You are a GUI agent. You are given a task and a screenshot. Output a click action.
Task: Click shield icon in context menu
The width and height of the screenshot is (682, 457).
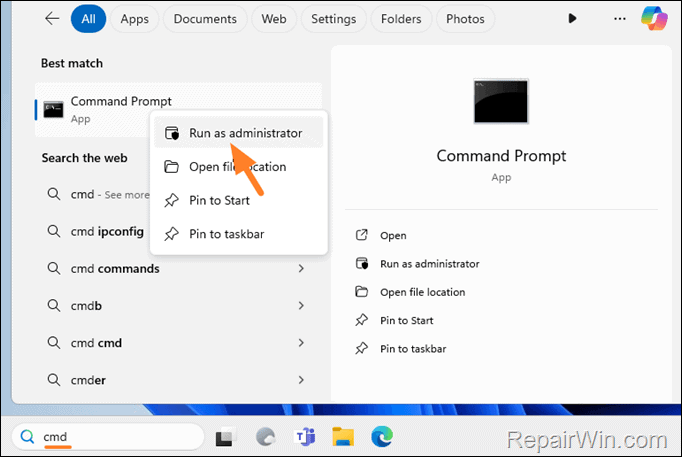[172, 133]
